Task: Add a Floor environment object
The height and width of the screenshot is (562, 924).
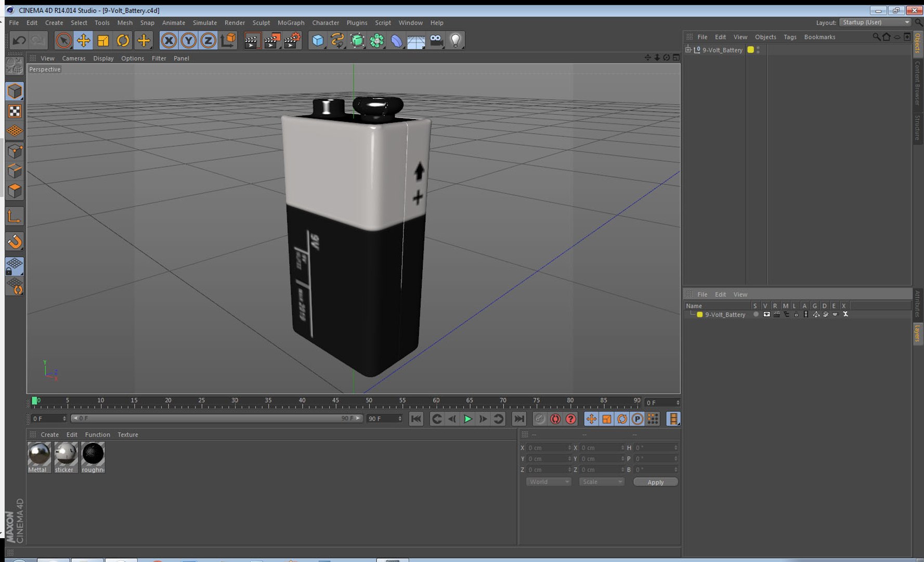Action: coord(416,41)
